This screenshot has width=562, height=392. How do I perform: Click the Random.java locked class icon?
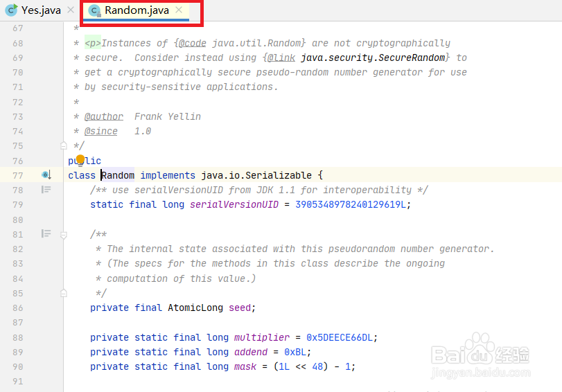click(95, 11)
